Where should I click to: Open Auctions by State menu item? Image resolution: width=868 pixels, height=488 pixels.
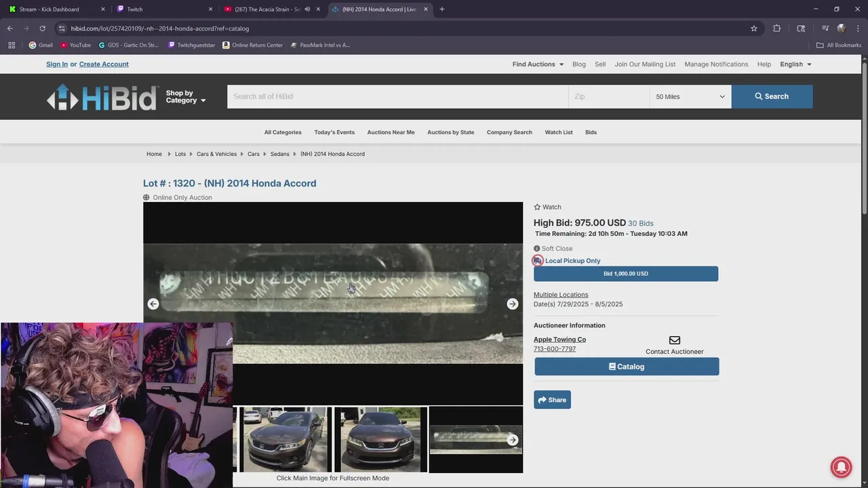pyautogui.click(x=451, y=133)
